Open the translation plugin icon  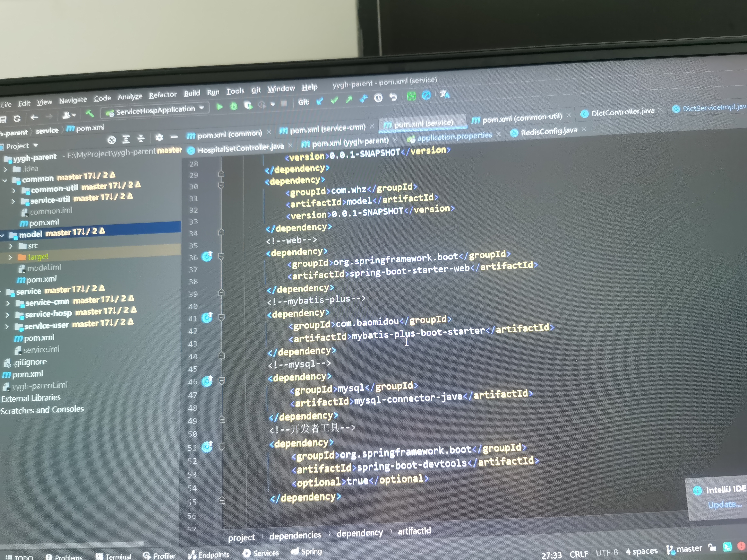pyautogui.click(x=445, y=95)
